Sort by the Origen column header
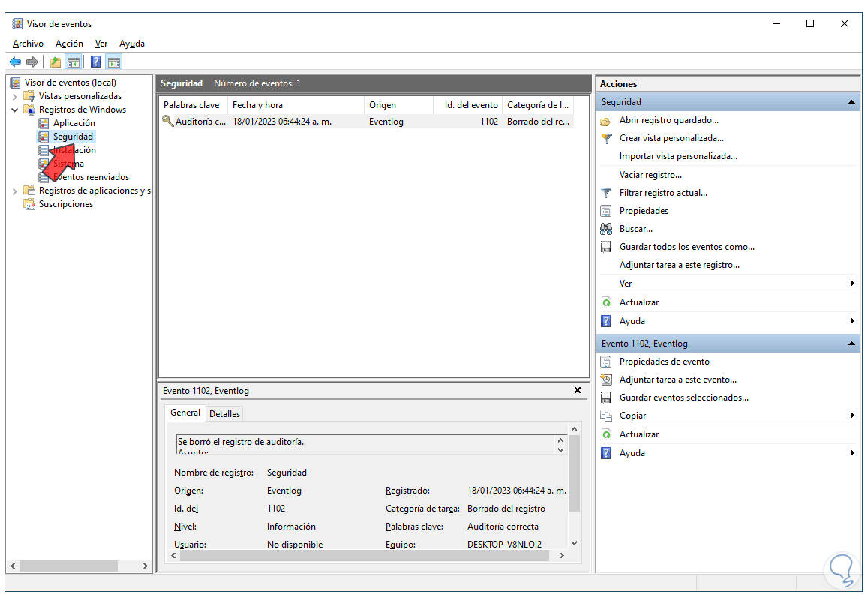 pos(398,105)
